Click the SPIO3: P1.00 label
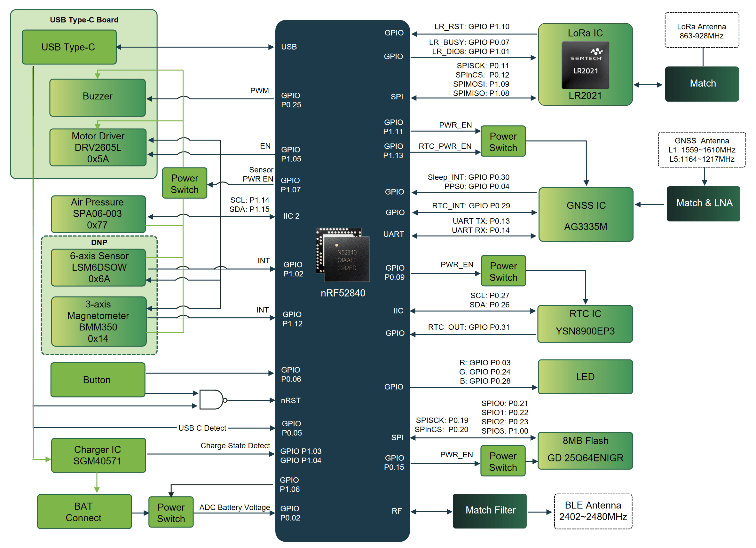Image resolution: width=756 pixels, height=548 pixels. tap(505, 431)
